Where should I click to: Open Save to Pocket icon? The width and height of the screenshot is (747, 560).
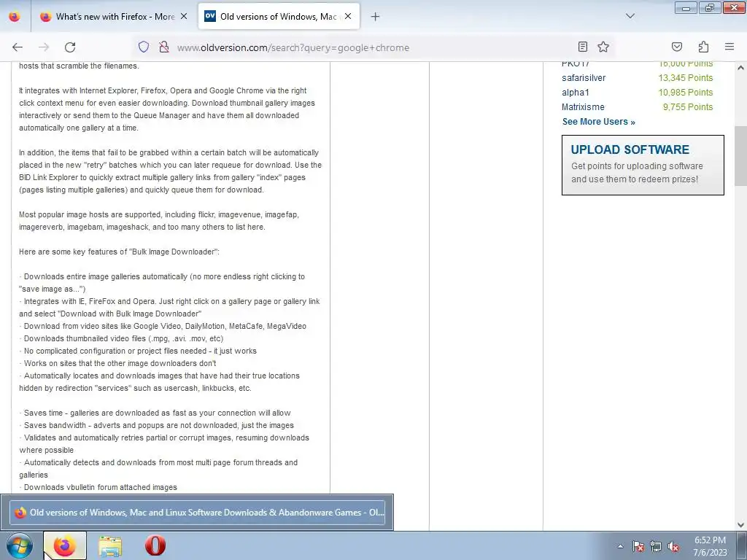pos(676,47)
